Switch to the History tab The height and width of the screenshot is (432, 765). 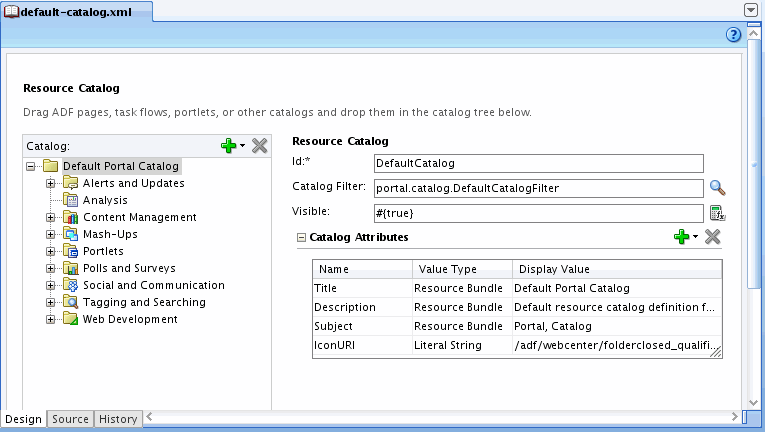click(118, 419)
